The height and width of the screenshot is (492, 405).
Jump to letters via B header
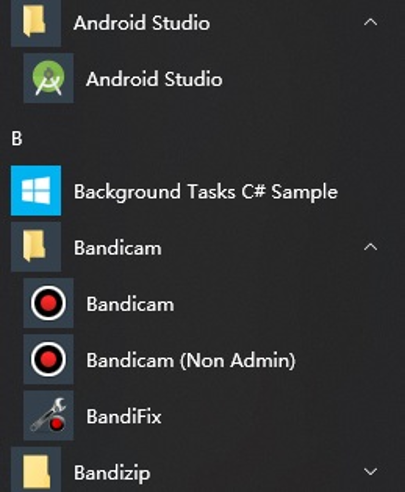[x=17, y=139]
